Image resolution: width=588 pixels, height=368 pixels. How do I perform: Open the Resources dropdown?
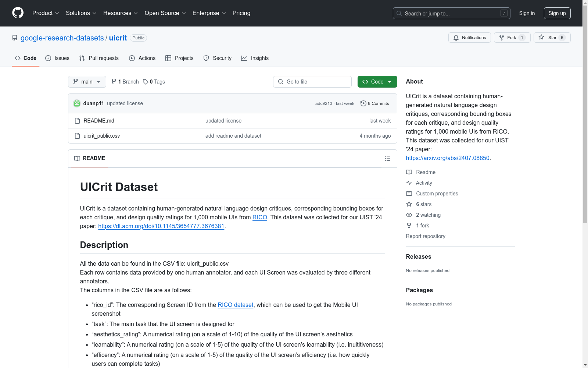[121, 13]
